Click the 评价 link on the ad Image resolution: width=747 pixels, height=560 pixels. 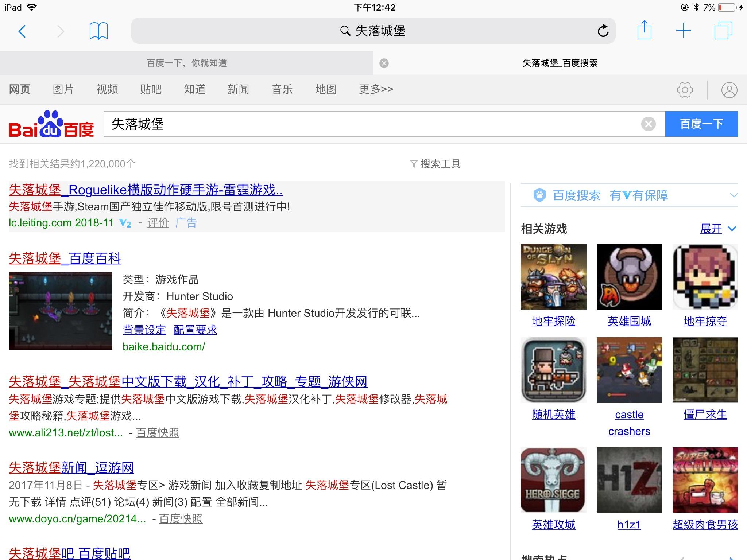tap(158, 223)
